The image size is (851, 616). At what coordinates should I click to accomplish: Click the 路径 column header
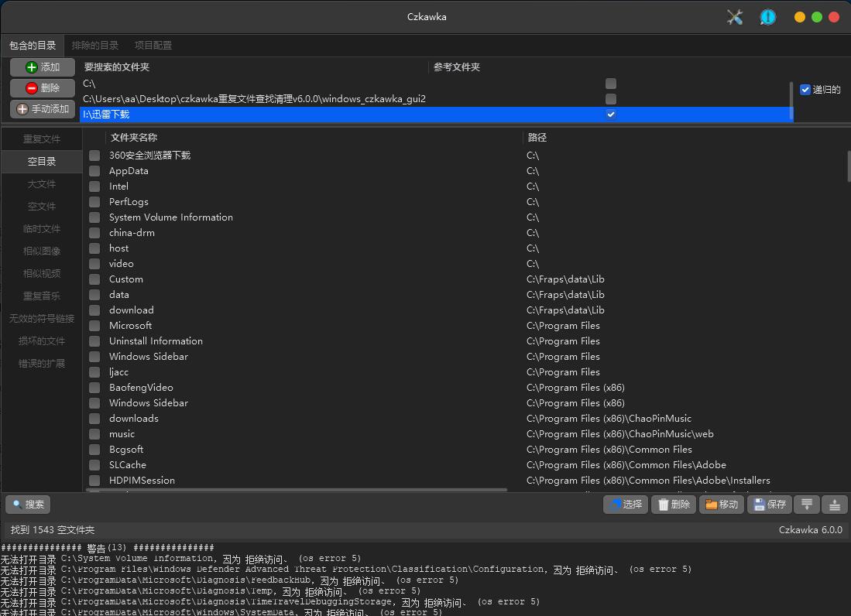tap(537, 138)
